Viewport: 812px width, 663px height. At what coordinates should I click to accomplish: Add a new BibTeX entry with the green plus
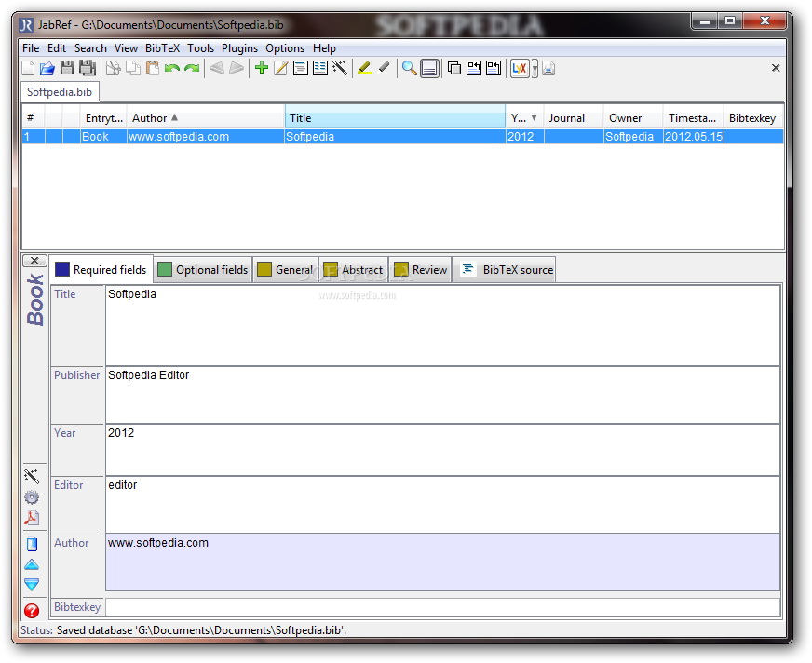coord(262,67)
